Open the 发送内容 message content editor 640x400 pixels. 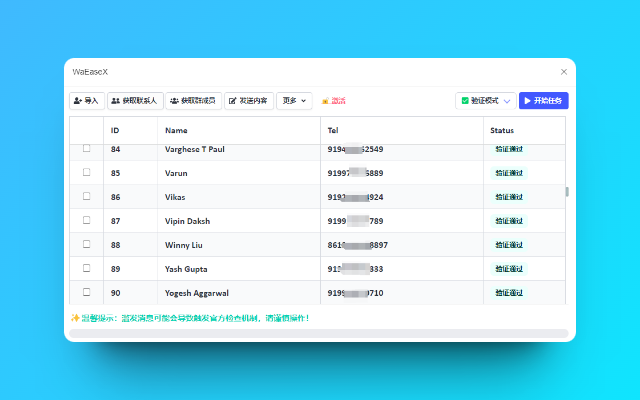point(249,101)
